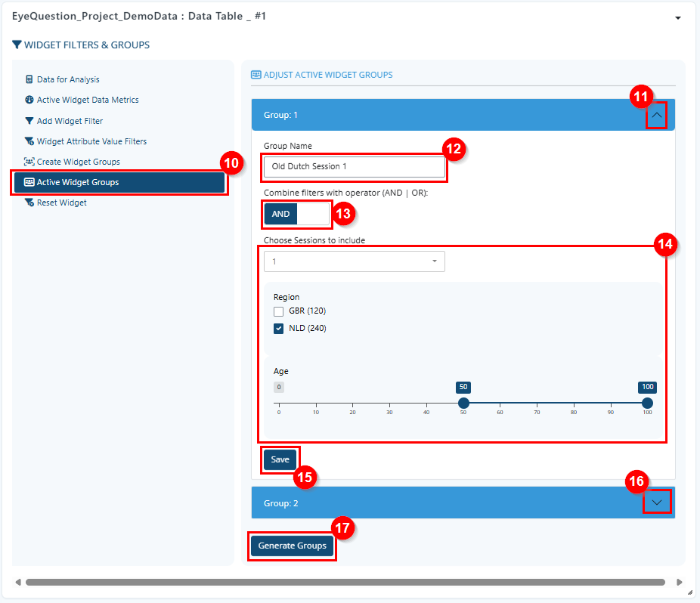Click the Choose Sessions to include label
This screenshot has height=603, width=700.
[x=314, y=240]
